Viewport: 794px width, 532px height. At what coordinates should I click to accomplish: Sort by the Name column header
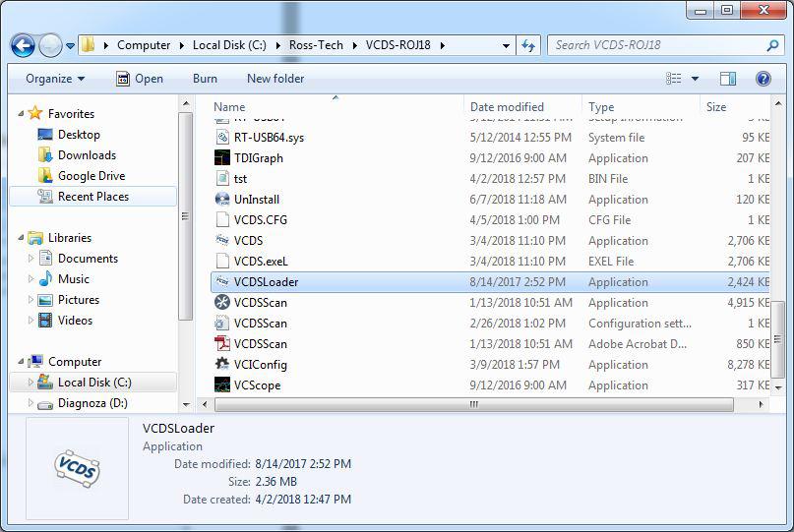(229, 107)
